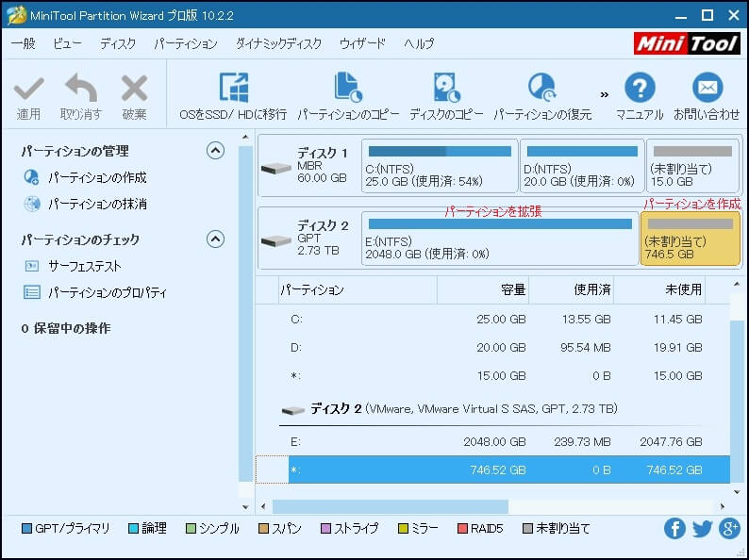Select C:(NTFS) 25.0 GB partition block
Viewport: 749px width, 560px height.
point(440,166)
